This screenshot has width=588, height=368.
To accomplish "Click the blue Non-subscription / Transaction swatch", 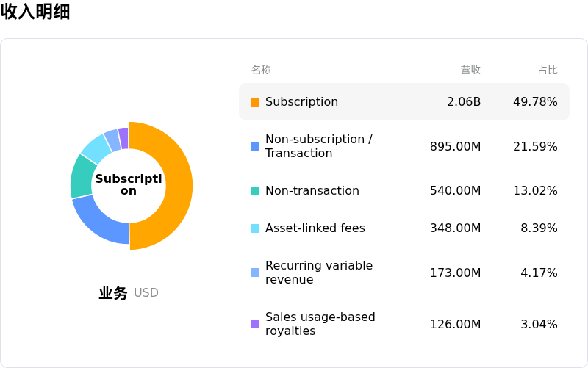I will coord(255,146).
